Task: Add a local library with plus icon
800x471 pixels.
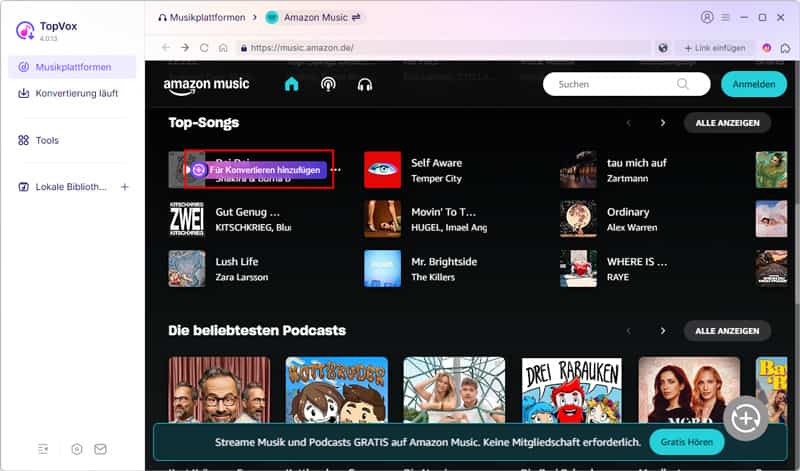Action: [124, 187]
